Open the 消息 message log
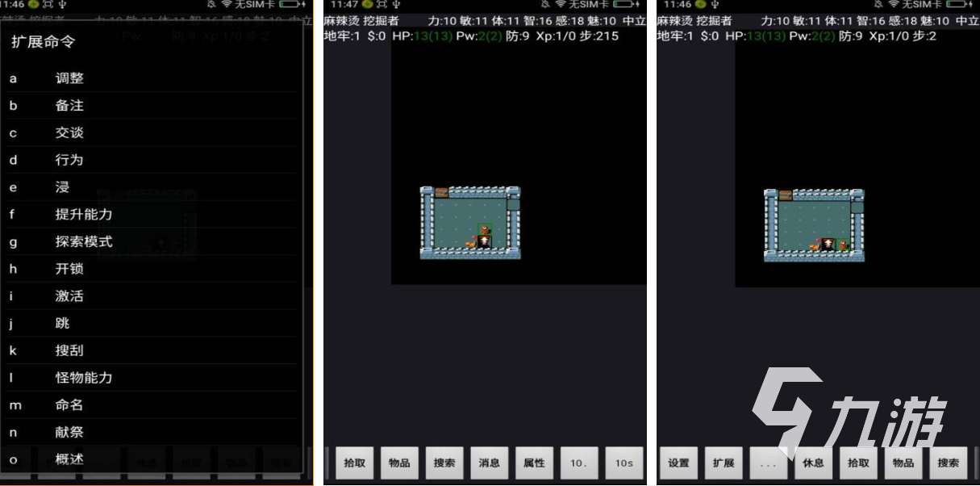This screenshot has height=486, width=980. pos(490,463)
